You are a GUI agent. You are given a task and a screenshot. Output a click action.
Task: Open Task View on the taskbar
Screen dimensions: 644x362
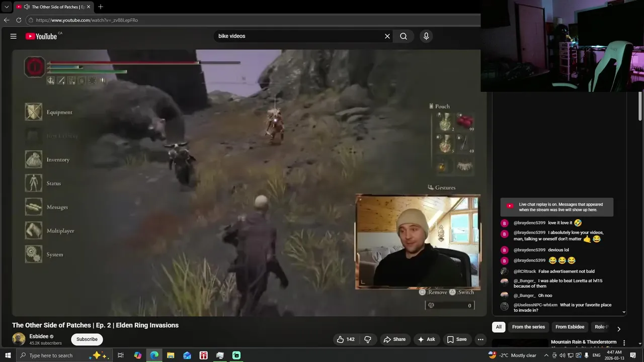(121, 355)
